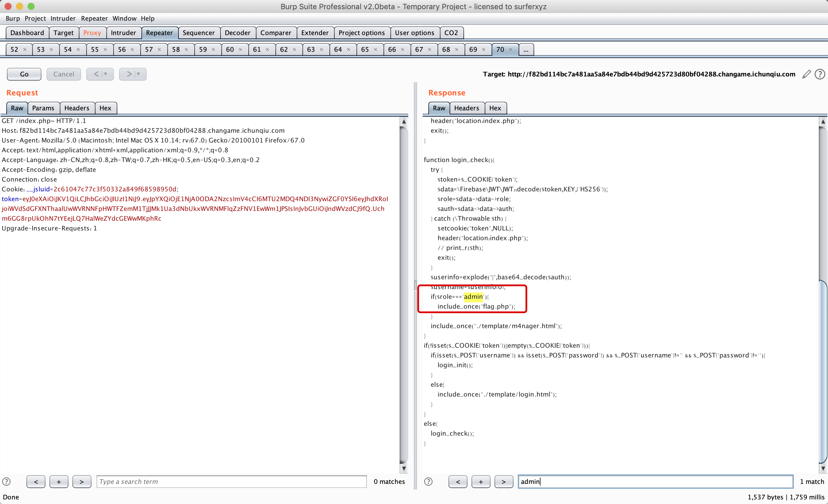
Task: Click the Go button
Action: pos(24,74)
